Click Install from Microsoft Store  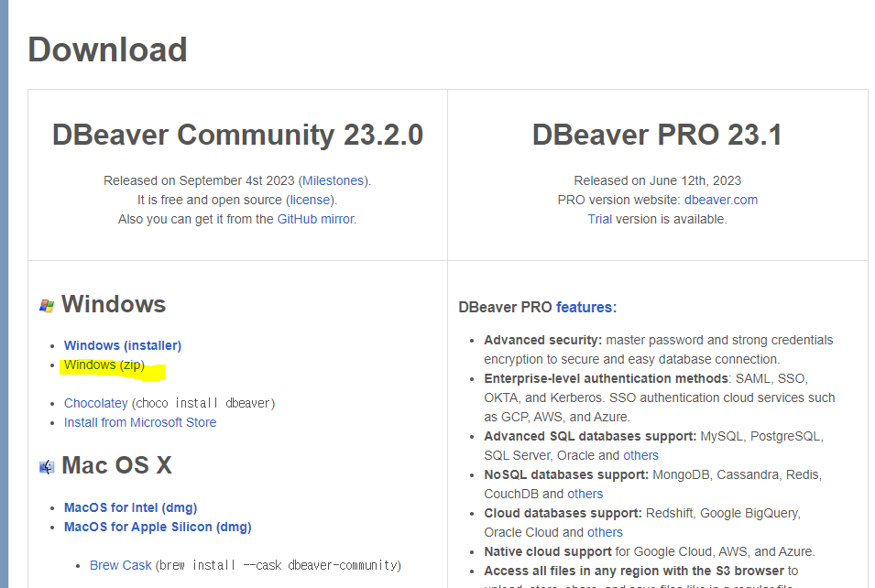(x=140, y=422)
